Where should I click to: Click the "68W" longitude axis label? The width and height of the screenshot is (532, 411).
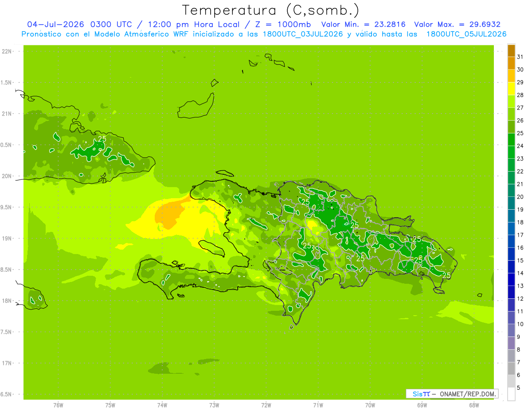pyautogui.click(x=474, y=405)
